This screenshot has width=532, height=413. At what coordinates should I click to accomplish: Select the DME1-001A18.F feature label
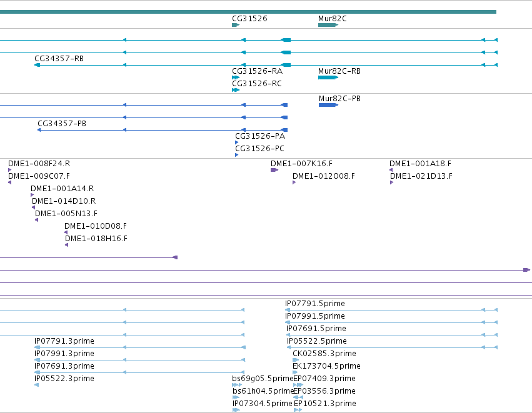[420, 164]
